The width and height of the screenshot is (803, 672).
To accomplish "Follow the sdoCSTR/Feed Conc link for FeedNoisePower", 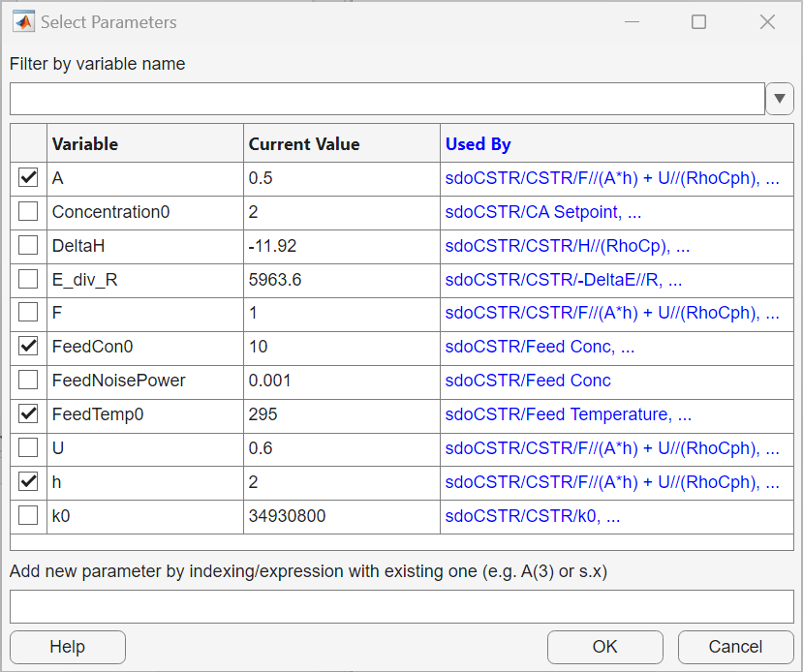I will coord(528,381).
